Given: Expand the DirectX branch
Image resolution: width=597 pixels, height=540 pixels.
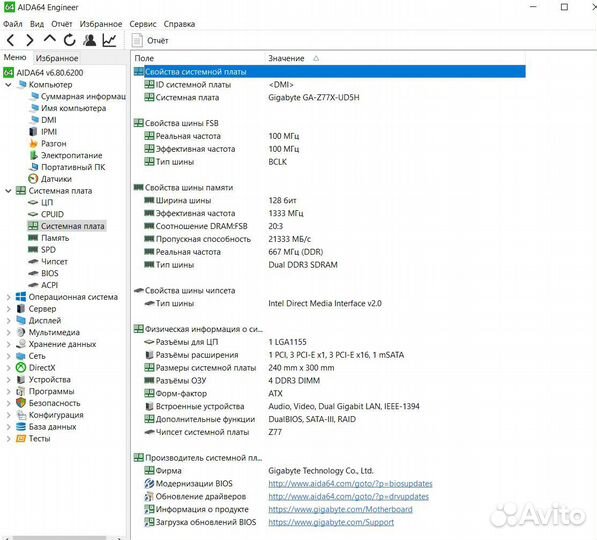Looking at the screenshot, I should coord(8,368).
